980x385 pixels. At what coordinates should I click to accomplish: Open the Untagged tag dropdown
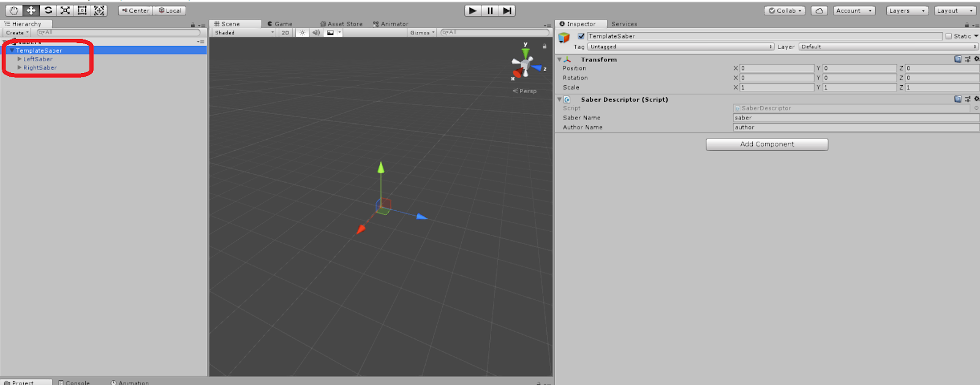click(680, 47)
